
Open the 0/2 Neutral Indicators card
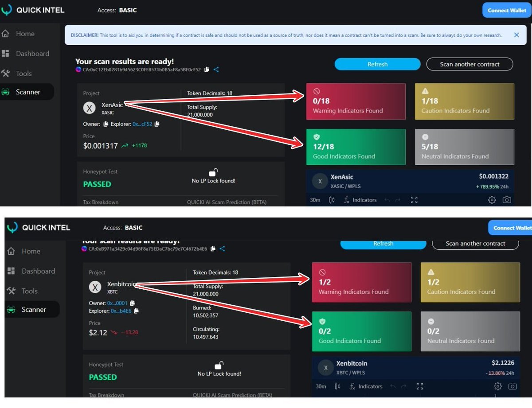[470, 331]
